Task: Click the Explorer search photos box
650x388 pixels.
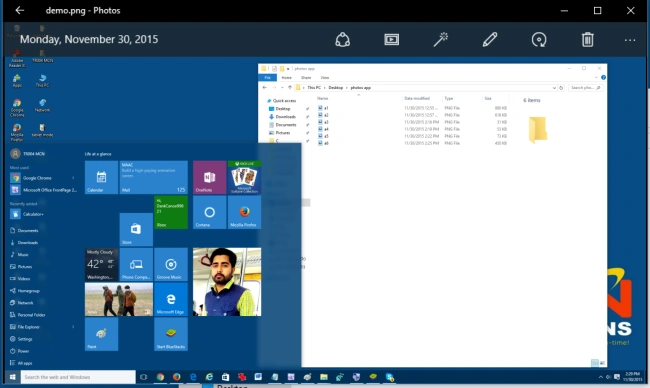Action: click(x=585, y=88)
